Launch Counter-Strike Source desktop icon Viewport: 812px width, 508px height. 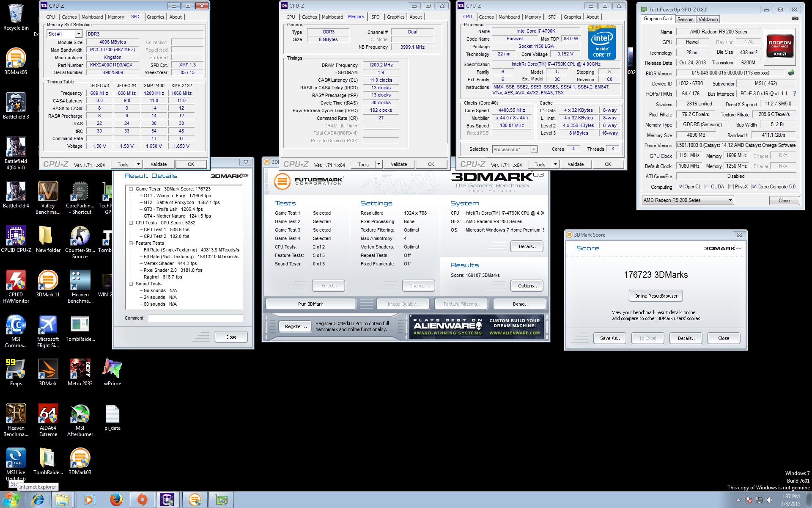click(x=80, y=242)
